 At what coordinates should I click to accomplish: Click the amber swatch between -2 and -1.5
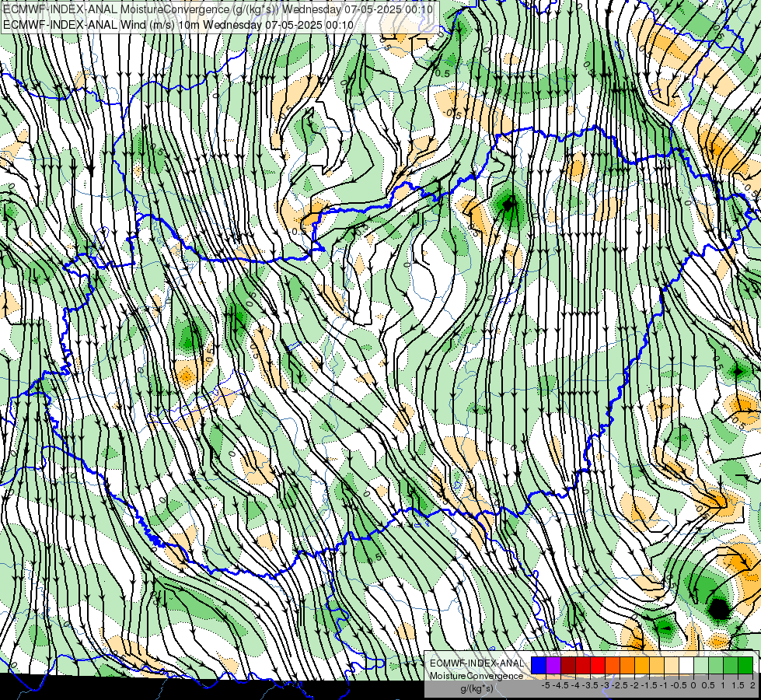tap(642, 665)
